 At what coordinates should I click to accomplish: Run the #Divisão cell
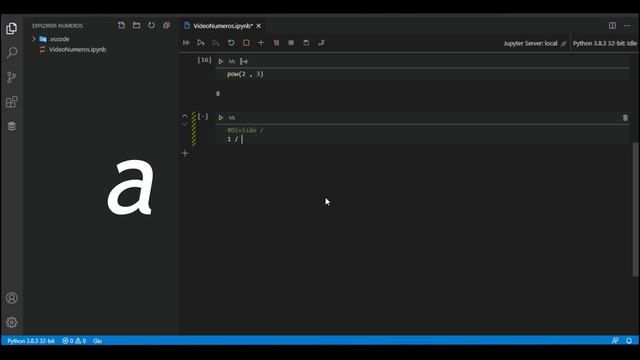pyautogui.click(x=221, y=118)
